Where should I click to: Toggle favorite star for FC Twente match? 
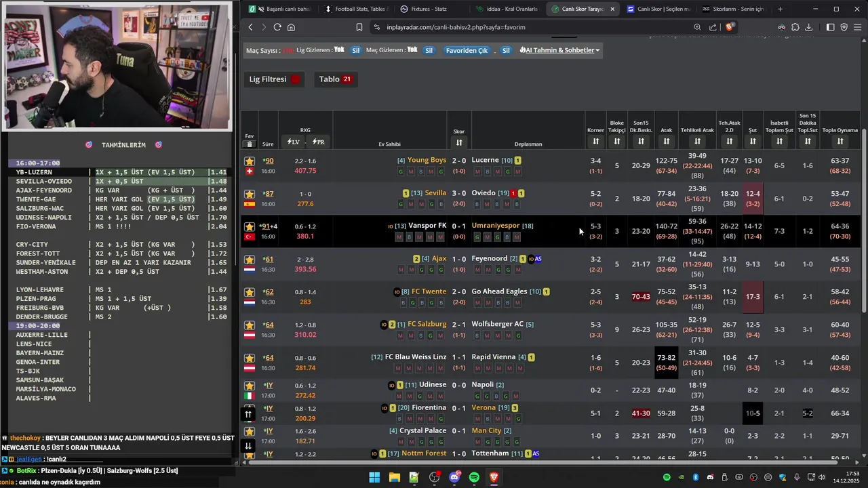[250, 292]
